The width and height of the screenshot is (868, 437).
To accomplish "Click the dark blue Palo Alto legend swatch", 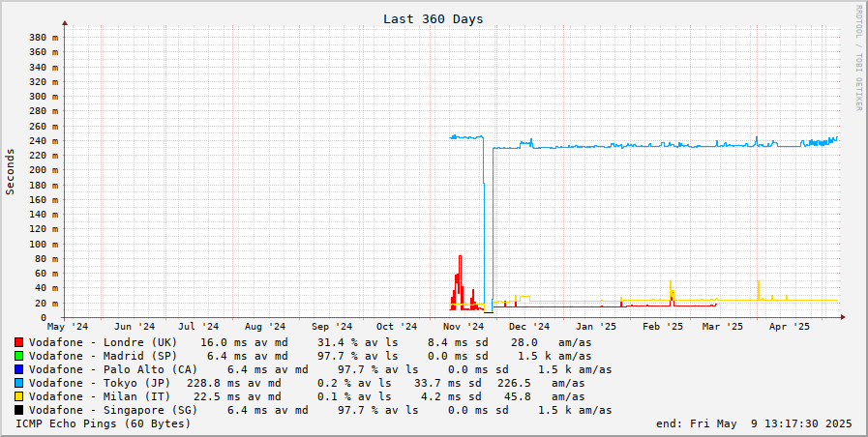I will 18,369.
